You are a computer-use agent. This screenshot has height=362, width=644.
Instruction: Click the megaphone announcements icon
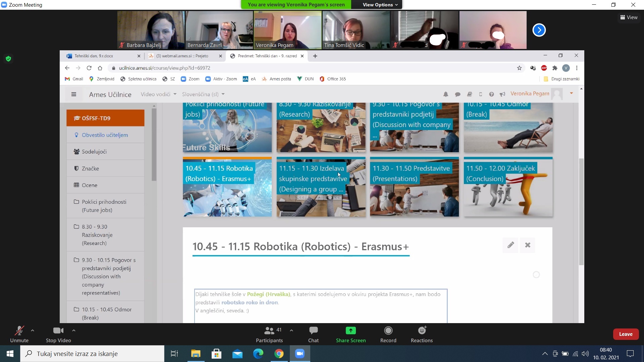coord(502,95)
